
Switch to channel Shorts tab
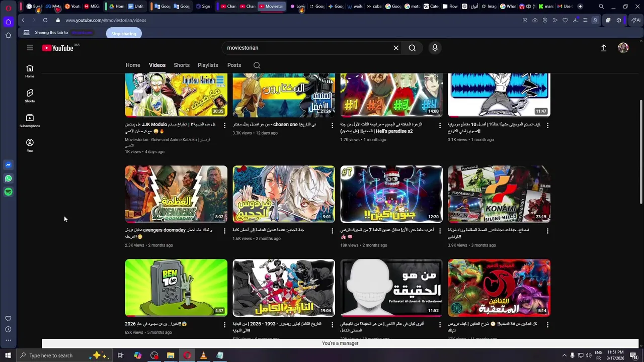pyautogui.click(x=182, y=65)
